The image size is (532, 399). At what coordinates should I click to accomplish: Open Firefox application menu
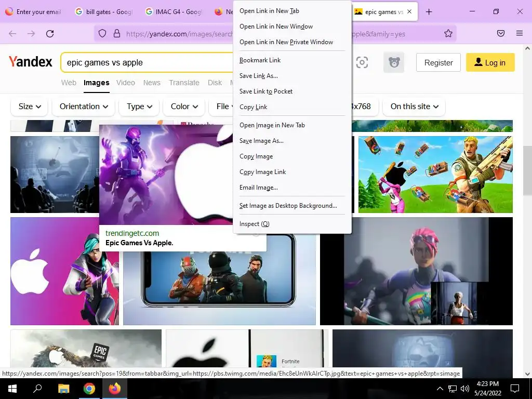point(520,33)
